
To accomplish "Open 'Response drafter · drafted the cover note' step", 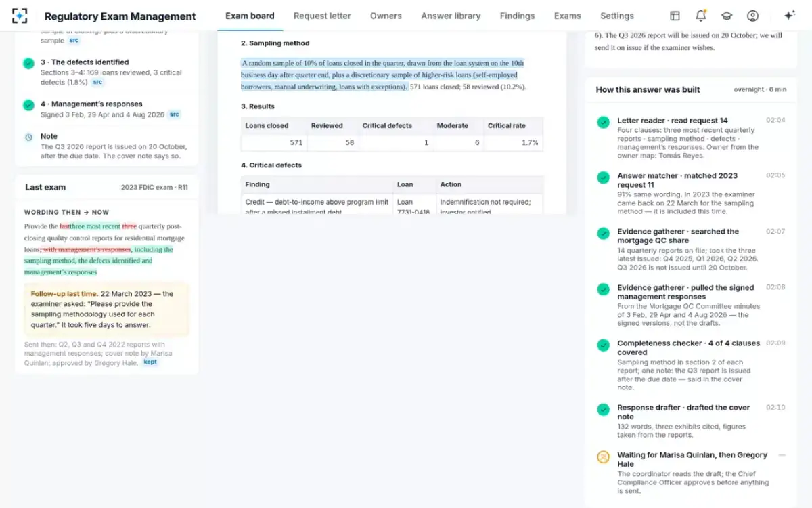I will [x=683, y=412].
